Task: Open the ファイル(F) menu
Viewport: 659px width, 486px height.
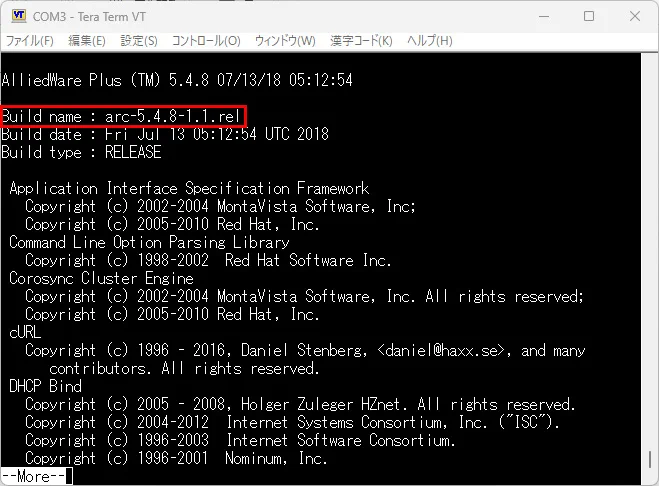Action: (x=29, y=41)
